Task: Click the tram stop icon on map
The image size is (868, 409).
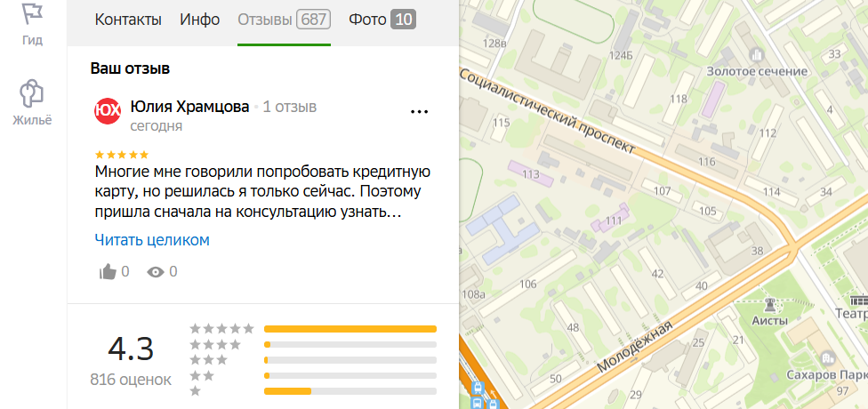Action: pyautogui.click(x=478, y=388)
